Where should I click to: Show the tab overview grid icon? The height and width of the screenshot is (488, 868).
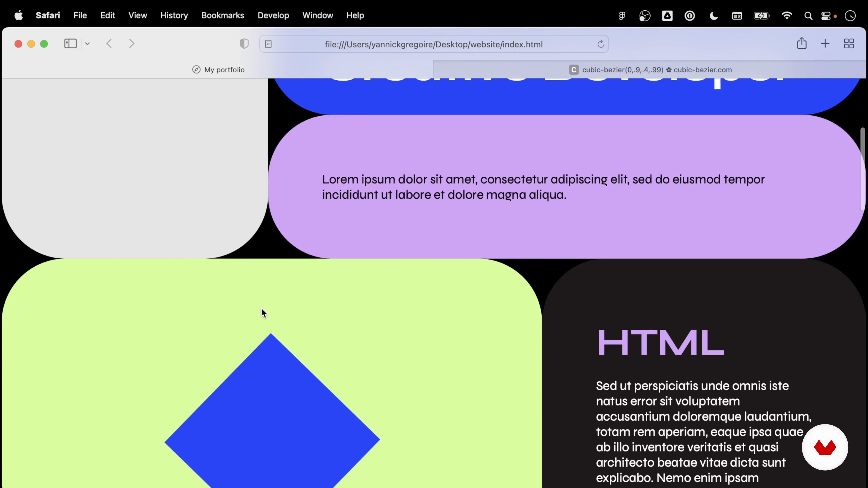849,44
